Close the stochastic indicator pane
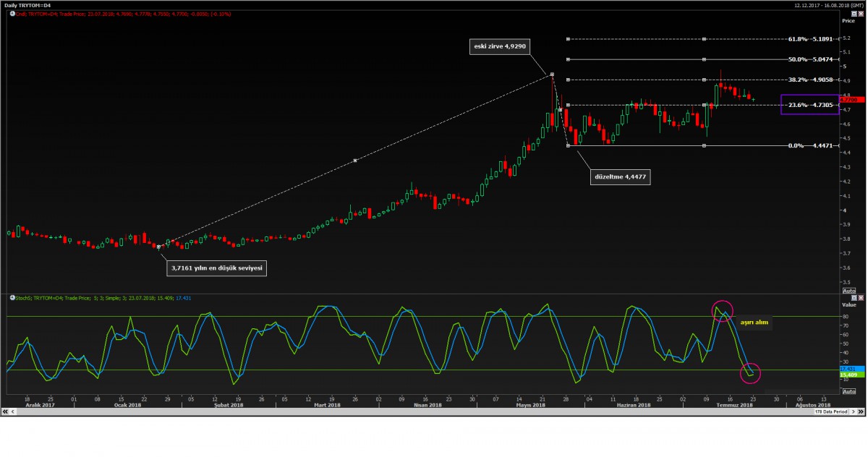Image resolution: width=868 pixels, height=457 pixels. click(860, 298)
